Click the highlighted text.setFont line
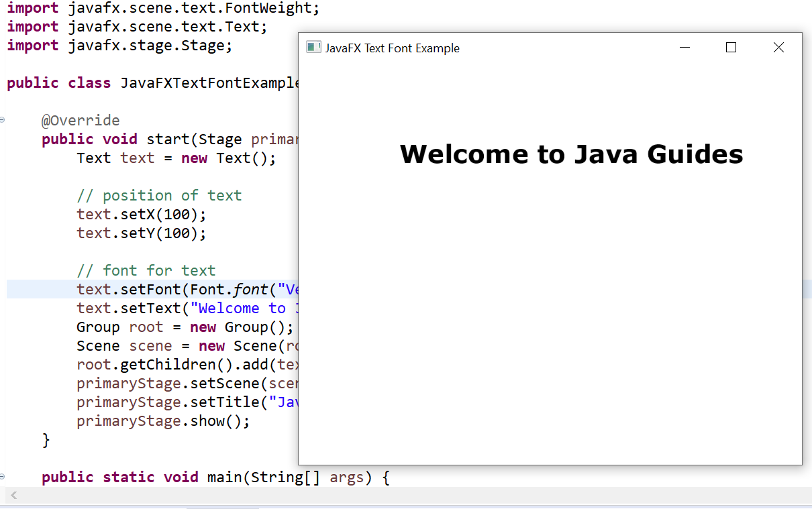812x509 pixels. [188, 289]
